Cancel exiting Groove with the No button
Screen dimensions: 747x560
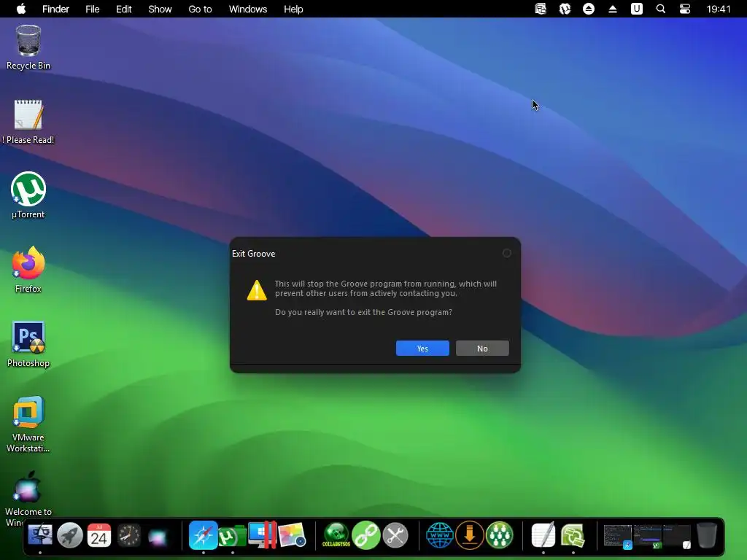tap(482, 348)
